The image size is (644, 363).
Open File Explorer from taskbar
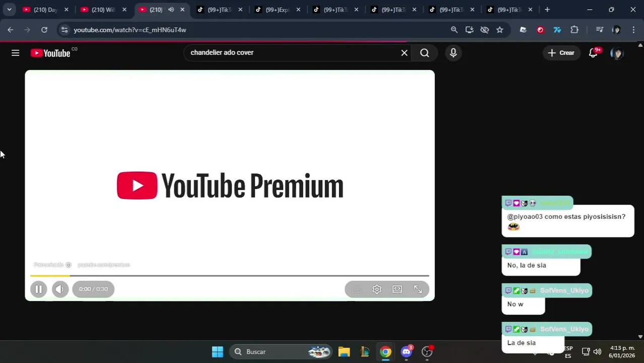(344, 352)
